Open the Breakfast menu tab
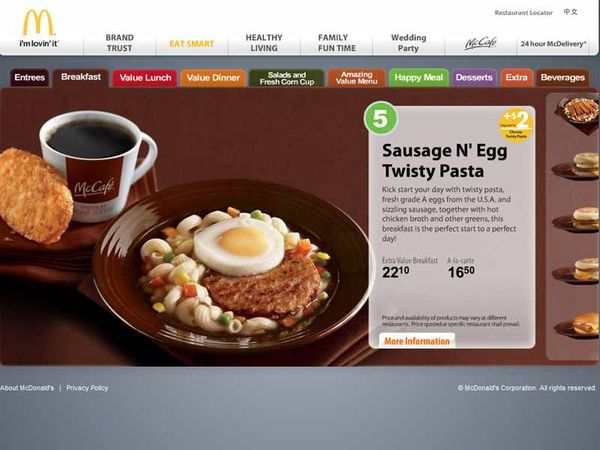Image resolution: width=600 pixels, height=450 pixels. tap(81, 77)
